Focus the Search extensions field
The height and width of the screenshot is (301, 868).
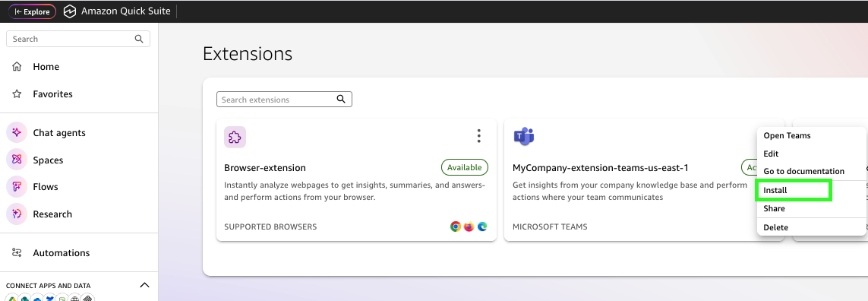point(284,100)
